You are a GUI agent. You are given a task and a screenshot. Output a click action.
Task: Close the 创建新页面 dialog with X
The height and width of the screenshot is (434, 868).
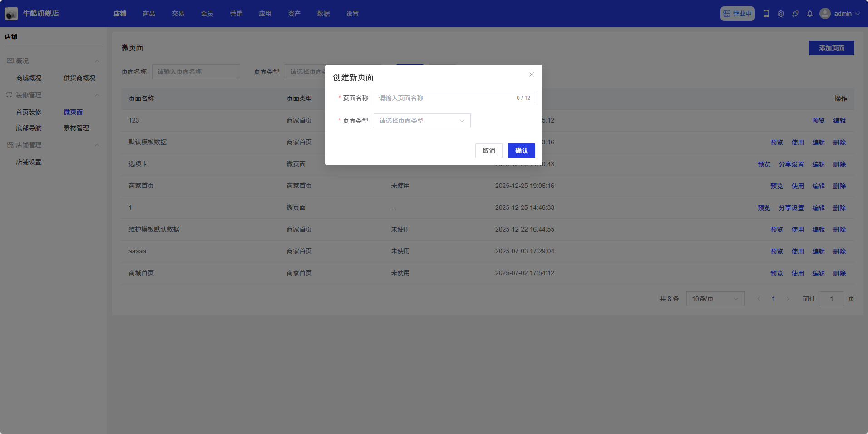click(532, 74)
